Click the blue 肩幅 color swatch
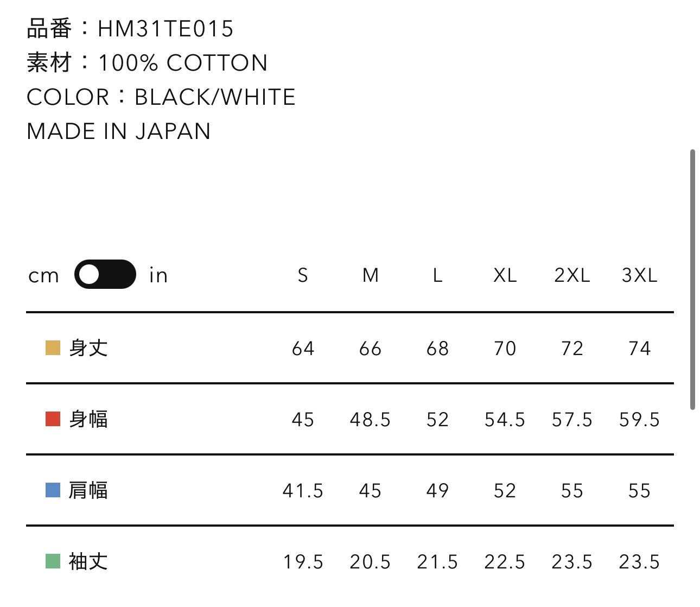This screenshot has height=607, width=700. (53, 490)
